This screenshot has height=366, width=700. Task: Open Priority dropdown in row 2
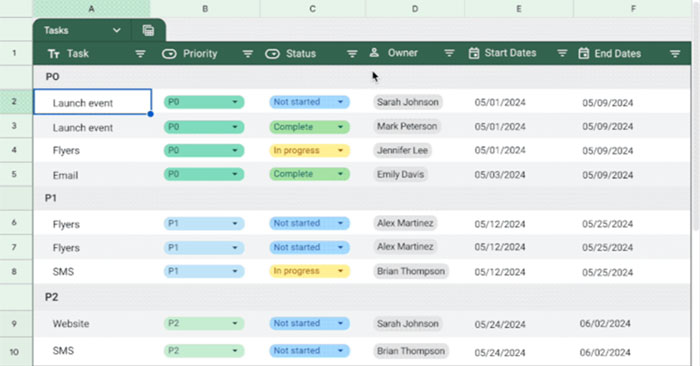point(204,102)
